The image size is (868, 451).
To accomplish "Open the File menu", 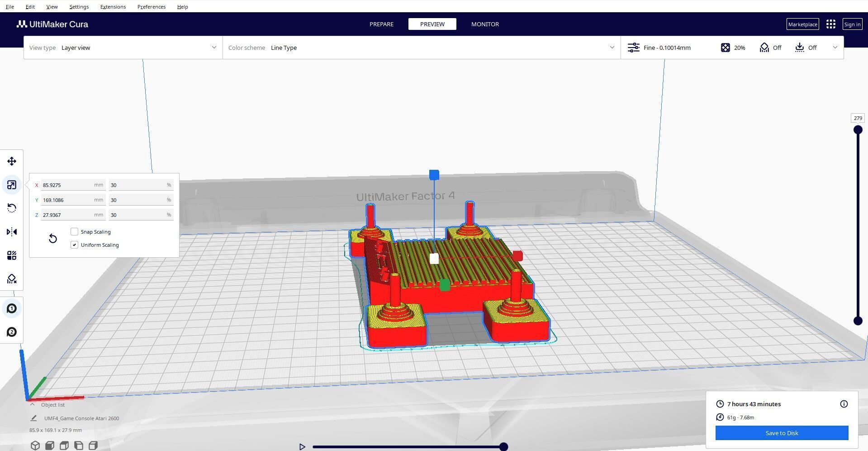I will (9, 7).
